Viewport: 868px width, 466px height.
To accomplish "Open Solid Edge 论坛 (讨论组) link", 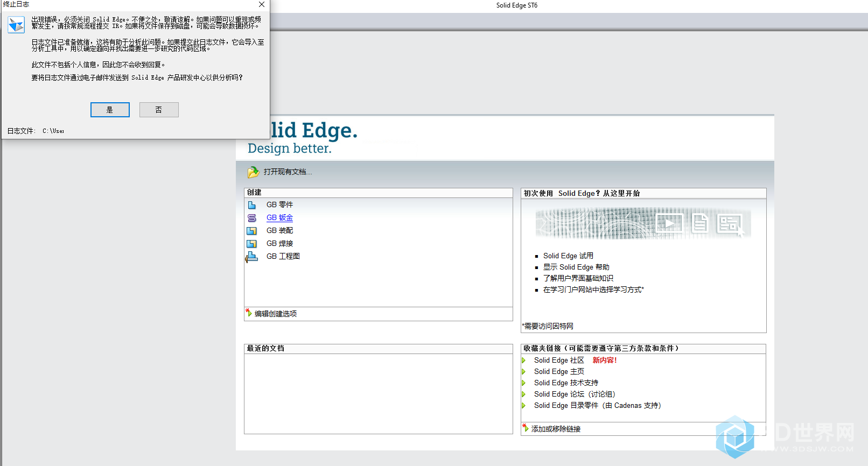I will (575, 394).
